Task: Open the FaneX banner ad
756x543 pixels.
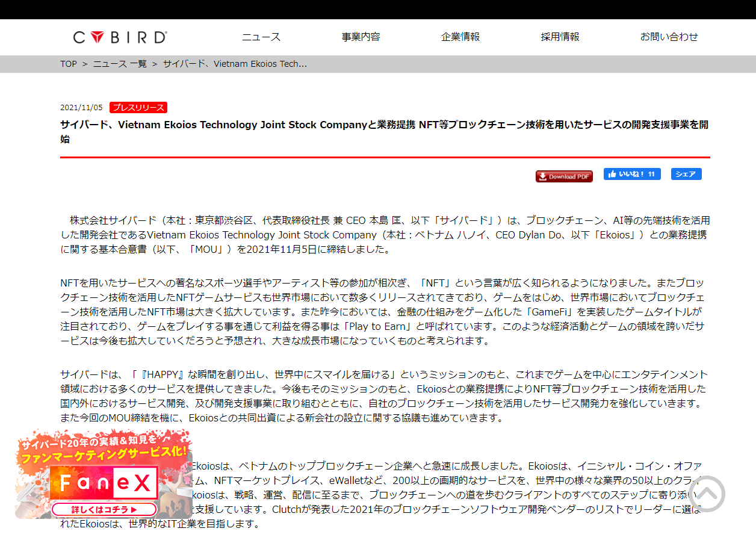Action: 104,474
